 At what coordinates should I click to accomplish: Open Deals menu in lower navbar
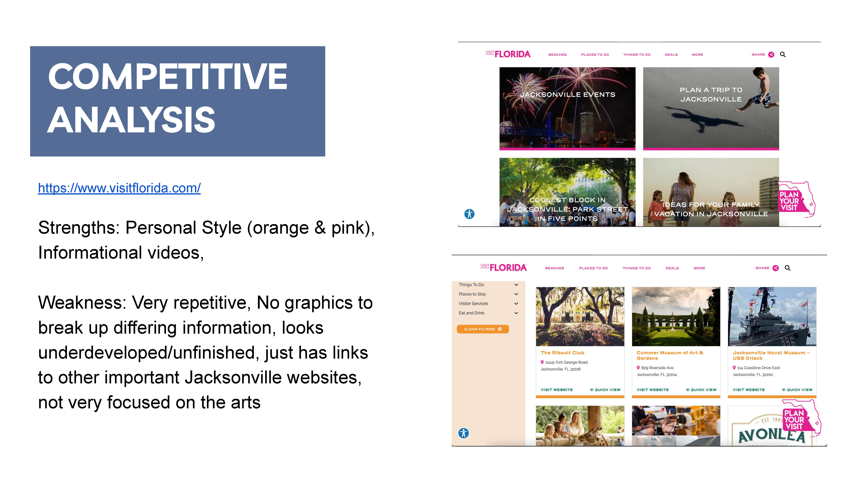[672, 268]
